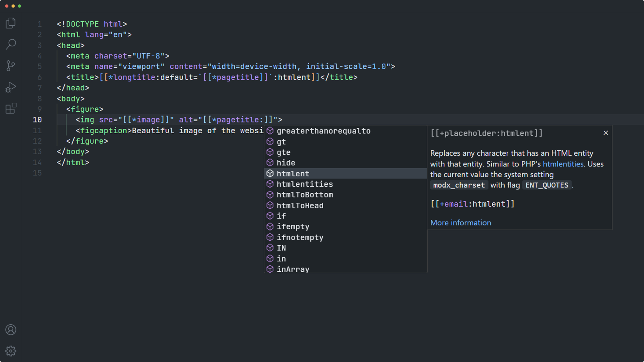Open the Explorer files icon
The image size is (644, 362).
tap(11, 23)
